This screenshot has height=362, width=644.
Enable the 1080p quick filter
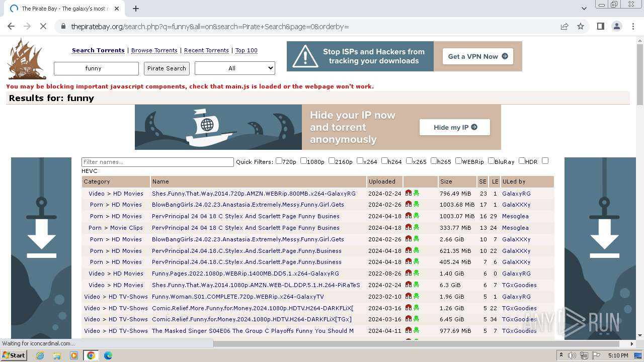click(303, 161)
